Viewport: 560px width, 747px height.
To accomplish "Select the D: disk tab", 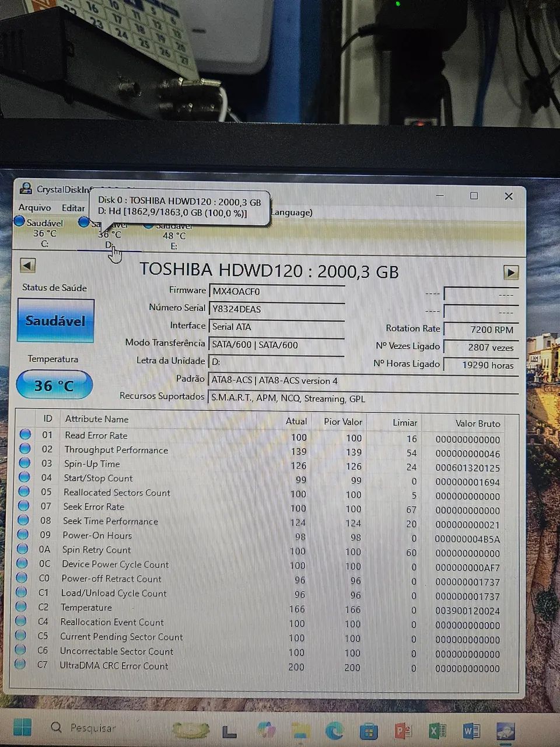I will tap(109, 235).
